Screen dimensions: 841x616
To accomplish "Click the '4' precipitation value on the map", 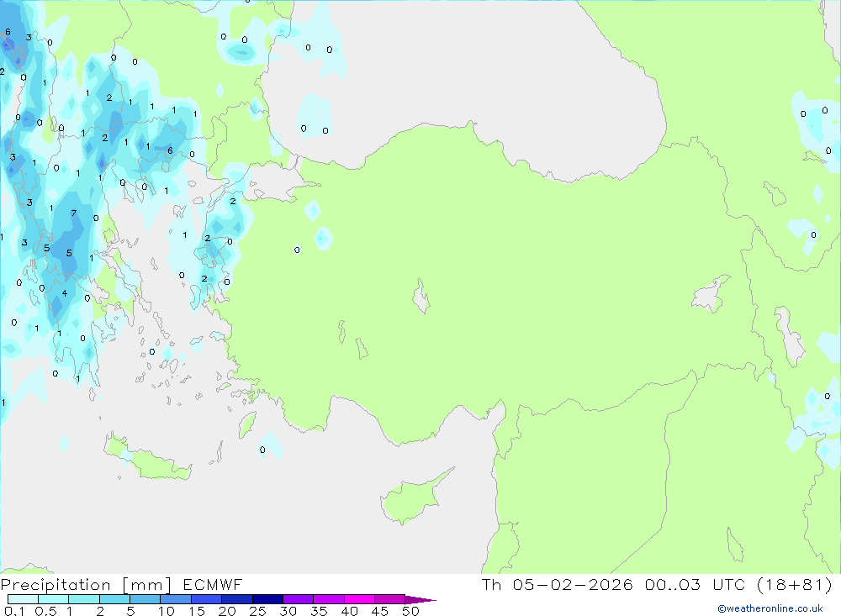I will click(x=65, y=293).
